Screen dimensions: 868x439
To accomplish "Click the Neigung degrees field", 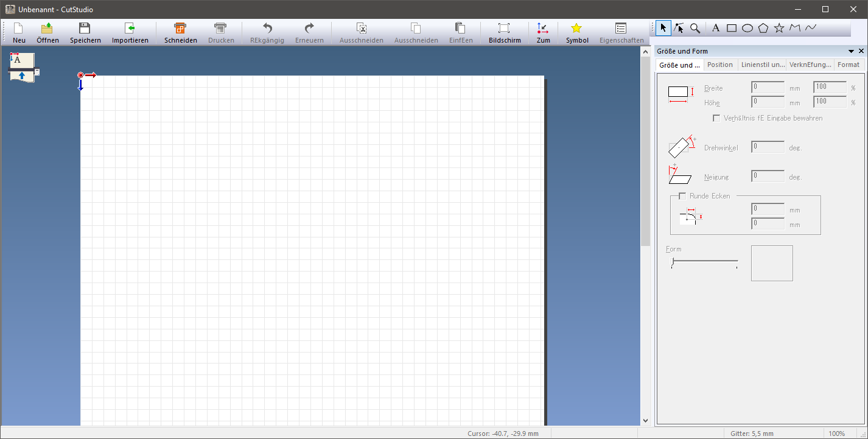I will [x=768, y=177].
